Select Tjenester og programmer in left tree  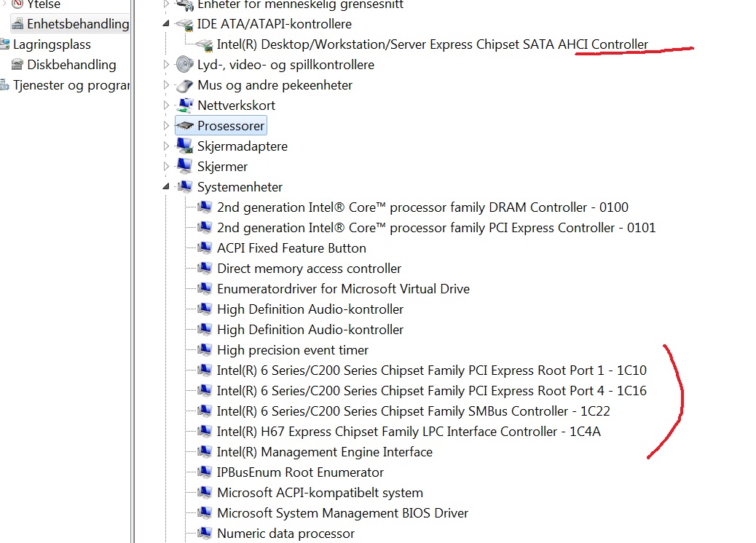(x=71, y=85)
